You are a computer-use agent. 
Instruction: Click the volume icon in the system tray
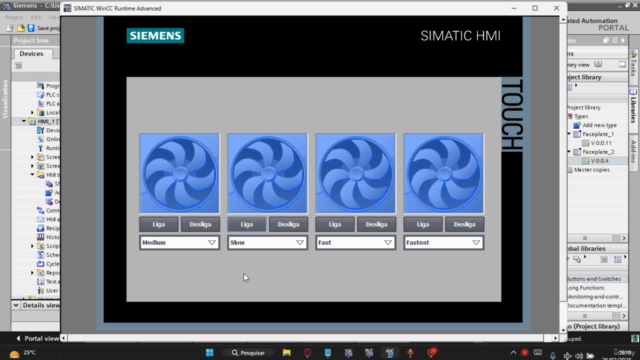579,356
